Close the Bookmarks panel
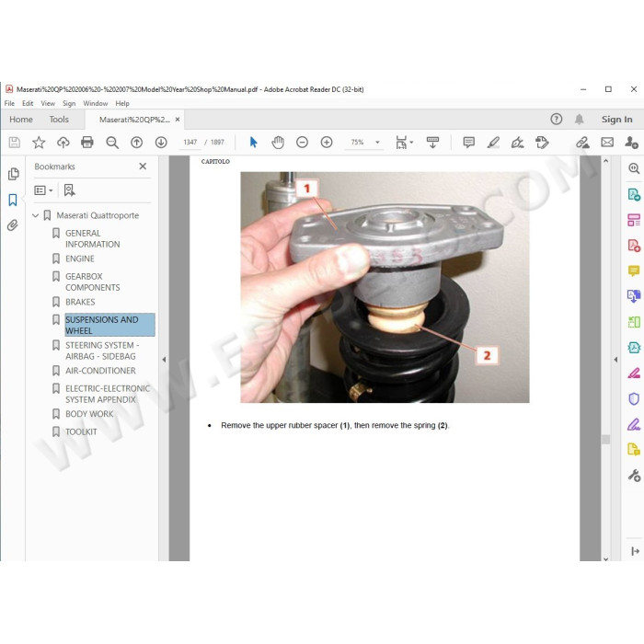 (143, 167)
